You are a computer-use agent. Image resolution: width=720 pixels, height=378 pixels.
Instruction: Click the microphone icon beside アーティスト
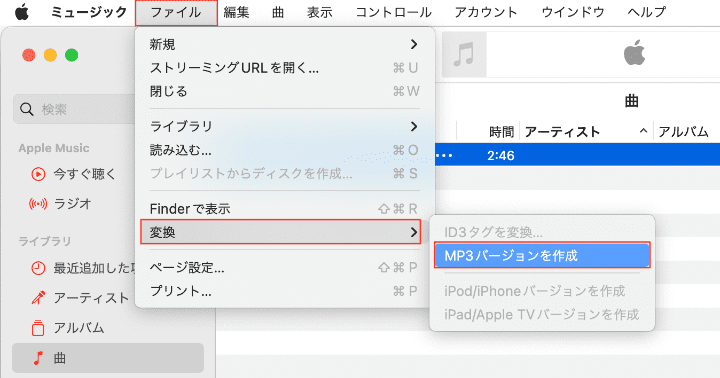pos(38,298)
